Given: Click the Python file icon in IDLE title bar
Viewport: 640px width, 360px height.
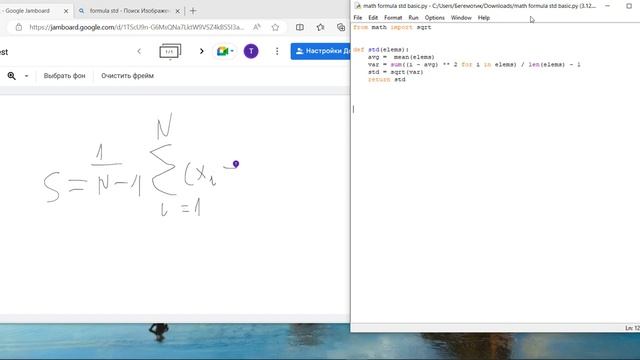Looking at the screenshot, I should 358,6.
